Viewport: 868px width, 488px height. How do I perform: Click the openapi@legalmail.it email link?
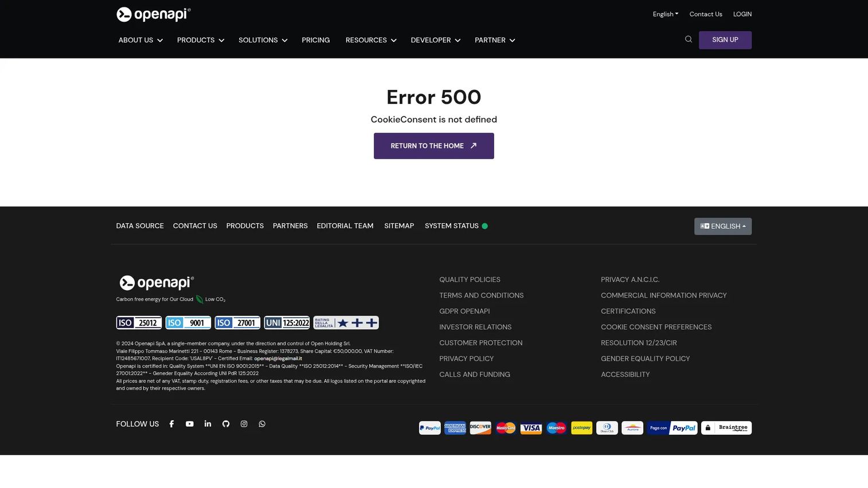(278, 358)
